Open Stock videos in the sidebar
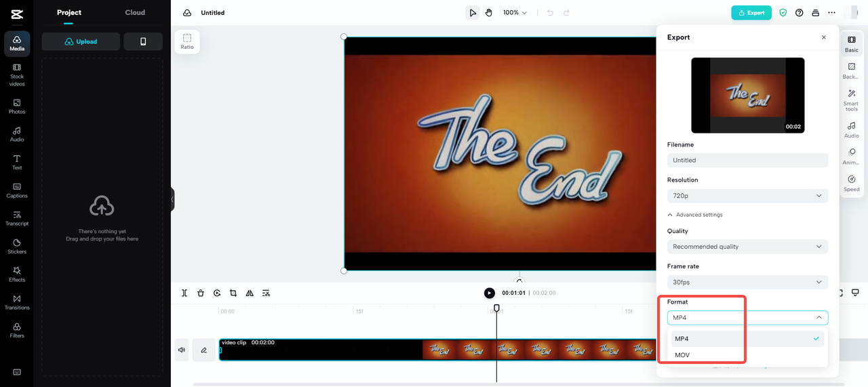 pos(17,75)
